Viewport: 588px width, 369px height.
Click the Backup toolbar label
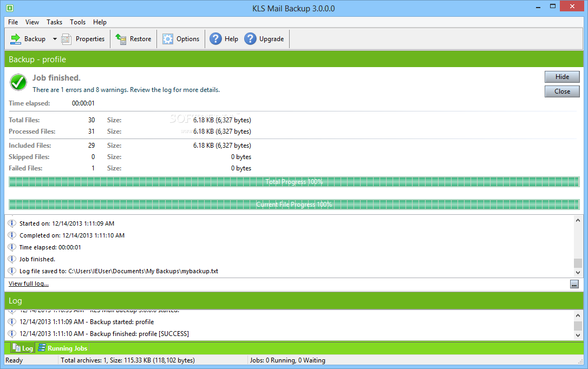click(x=35, y=39)
